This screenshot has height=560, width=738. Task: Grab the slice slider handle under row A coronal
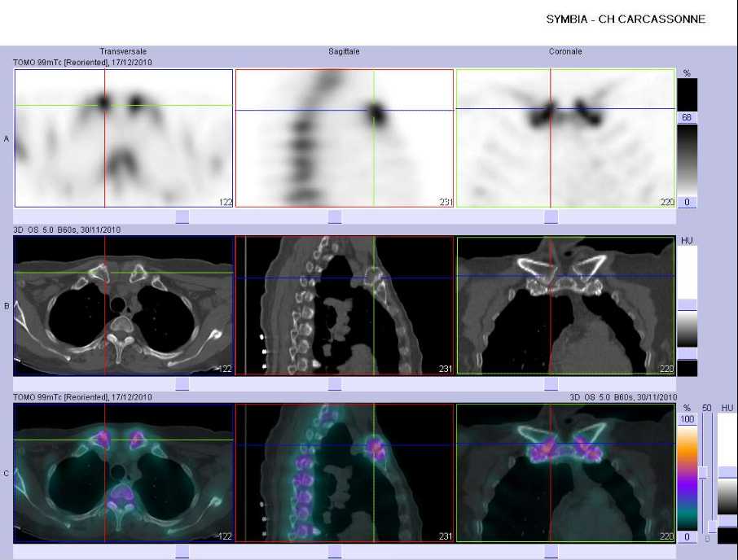click(x=551, y=217)
